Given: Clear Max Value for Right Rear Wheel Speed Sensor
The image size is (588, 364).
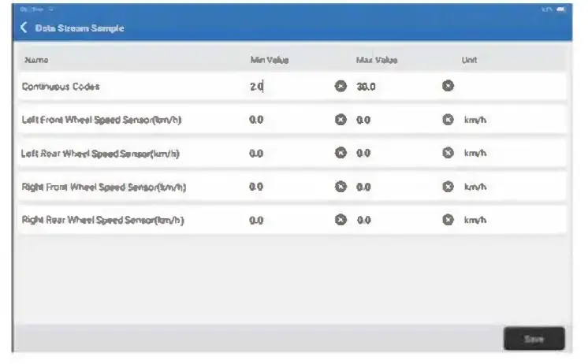Looking at the screenshot, I should coord(448,219).
